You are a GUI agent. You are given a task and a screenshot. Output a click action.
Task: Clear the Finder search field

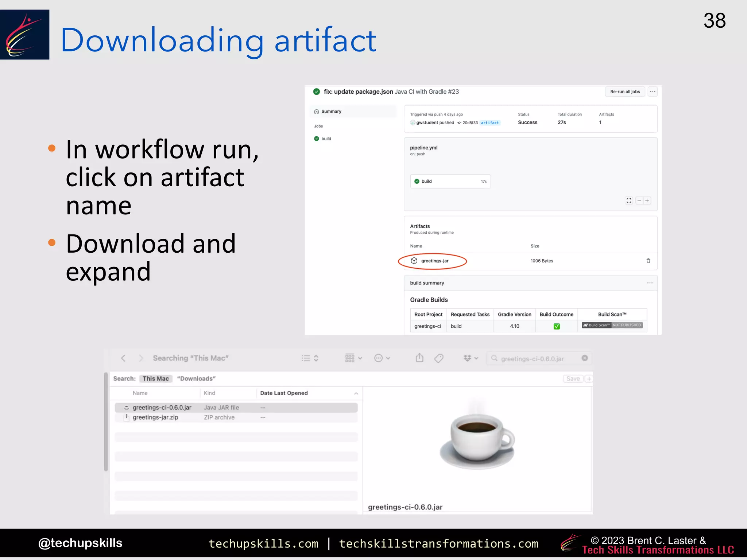pyautogui.click(x=585, y=358)
